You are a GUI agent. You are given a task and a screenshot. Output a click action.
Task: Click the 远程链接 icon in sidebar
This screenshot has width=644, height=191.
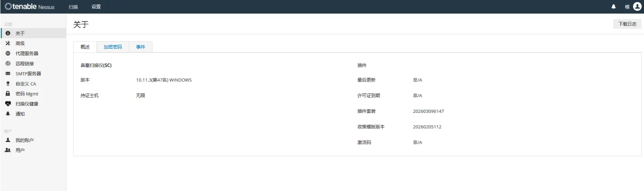point(8,64)
